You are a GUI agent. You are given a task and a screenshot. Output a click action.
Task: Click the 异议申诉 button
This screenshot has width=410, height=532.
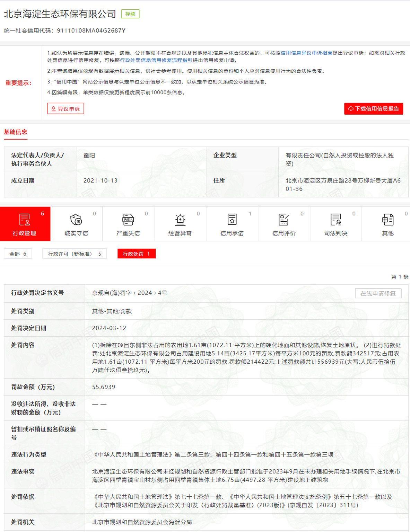pyautogui.click(x=66, y=109)
